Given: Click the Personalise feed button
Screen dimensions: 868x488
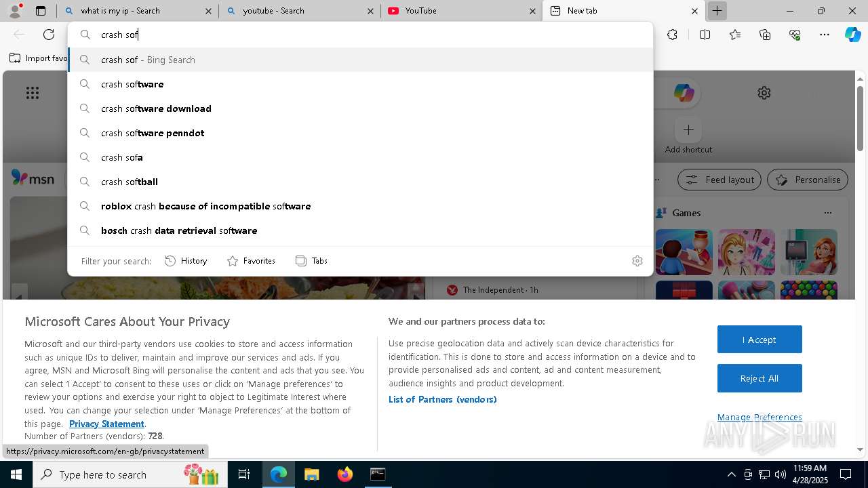Looking at the screenshot, I should (808, 180).
